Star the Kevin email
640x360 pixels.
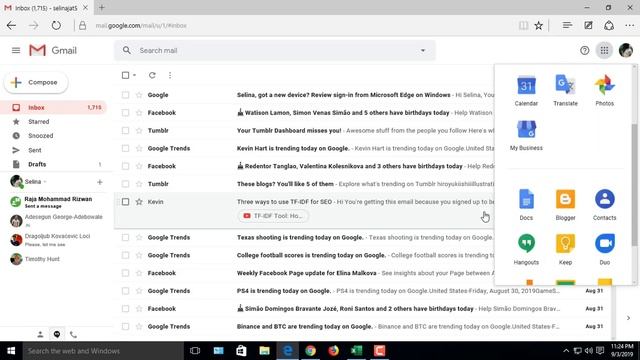[x=139, y=202]
